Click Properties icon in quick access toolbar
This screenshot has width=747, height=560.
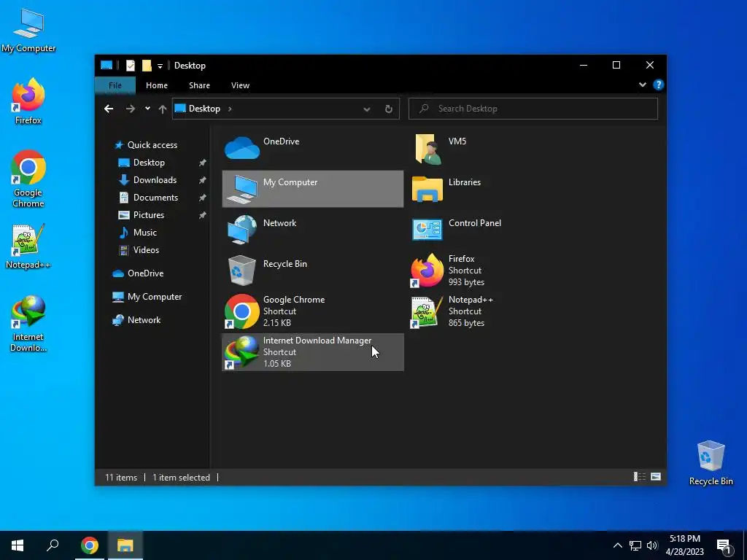(x=130, y=66)
